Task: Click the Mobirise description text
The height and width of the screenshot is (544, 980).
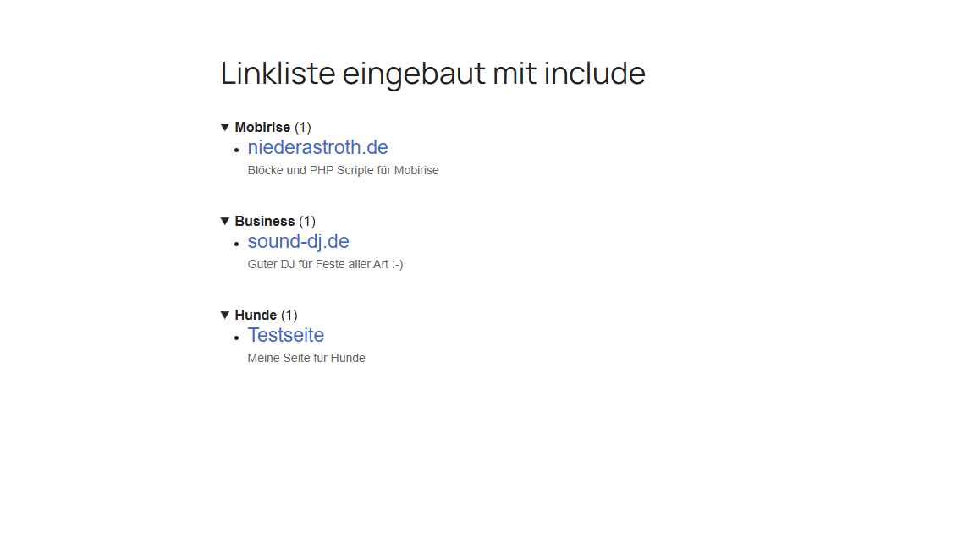Action: point(343,170)
